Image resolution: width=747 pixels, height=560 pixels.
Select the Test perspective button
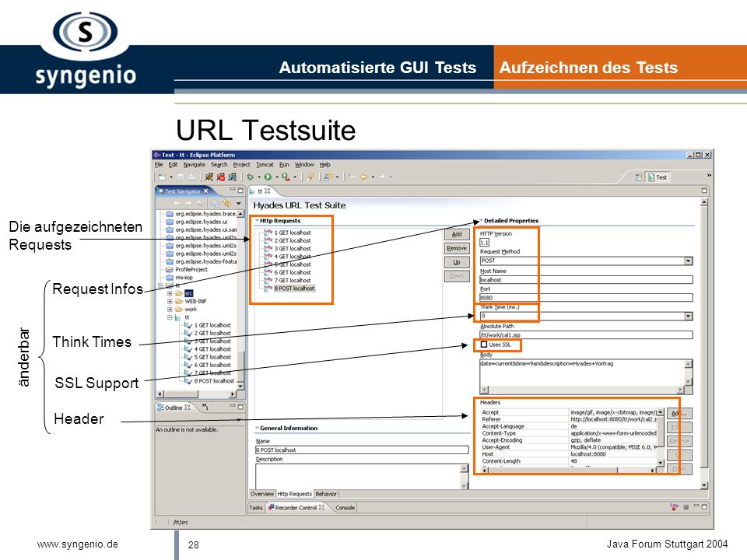pos(658,177)
